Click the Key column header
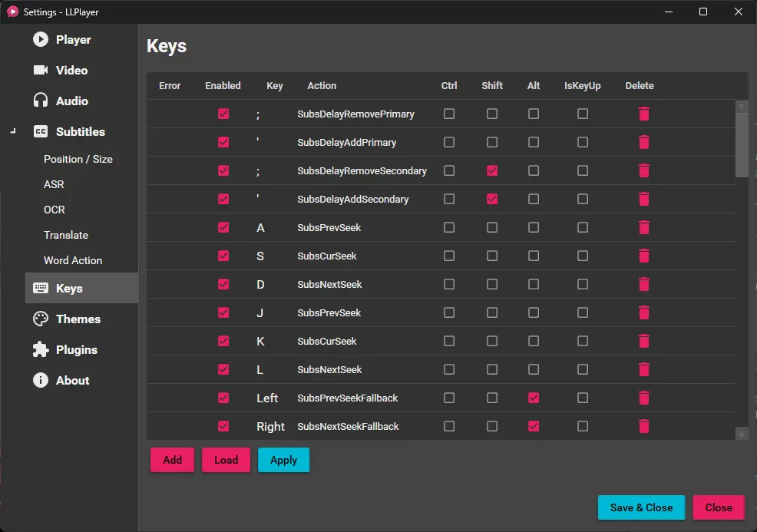This screenshot has width=757, height=532. pos(275,86)
